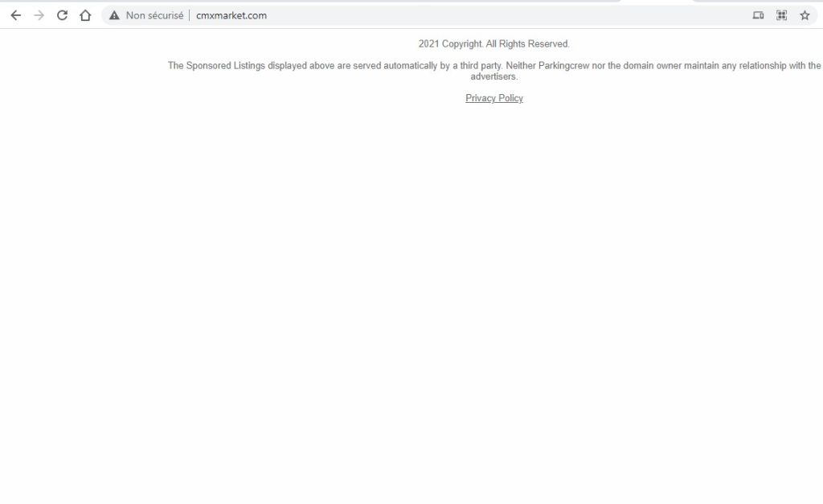Click the forward navigation arrow
Image resolution: width=823 pixels, height=504 pixels.
tap(39, 16)
